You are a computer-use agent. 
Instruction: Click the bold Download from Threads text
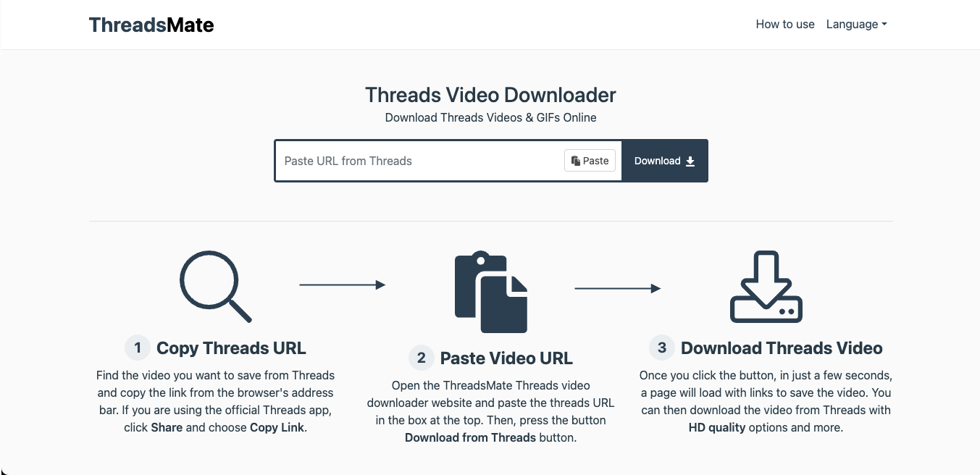pyautogui.click(x=470, y=437)
